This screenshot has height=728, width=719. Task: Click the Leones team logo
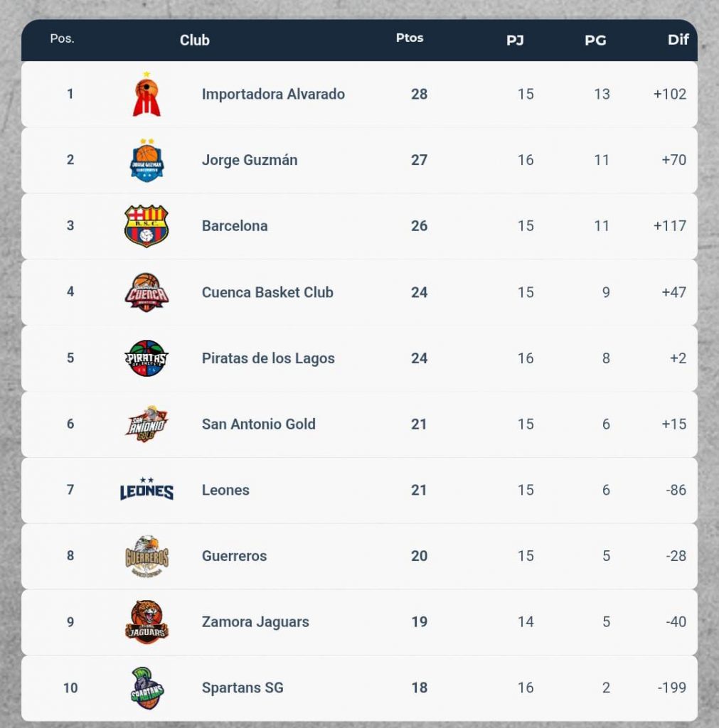pyautogui.click(x=147, y=490)
